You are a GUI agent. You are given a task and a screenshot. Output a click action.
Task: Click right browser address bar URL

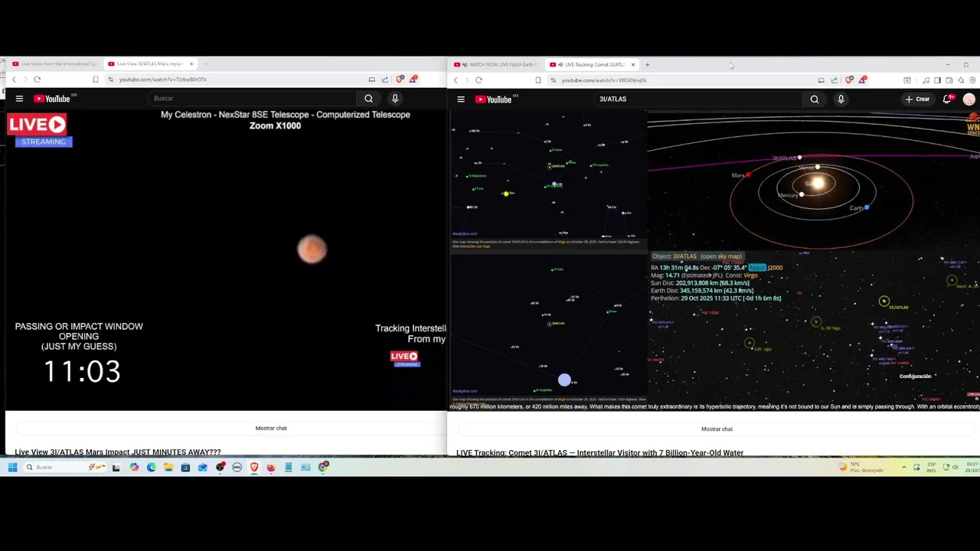pos(604,80)
